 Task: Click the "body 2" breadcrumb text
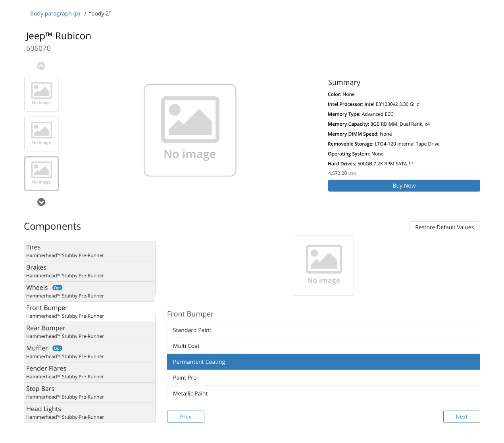[x=100, y=13]
